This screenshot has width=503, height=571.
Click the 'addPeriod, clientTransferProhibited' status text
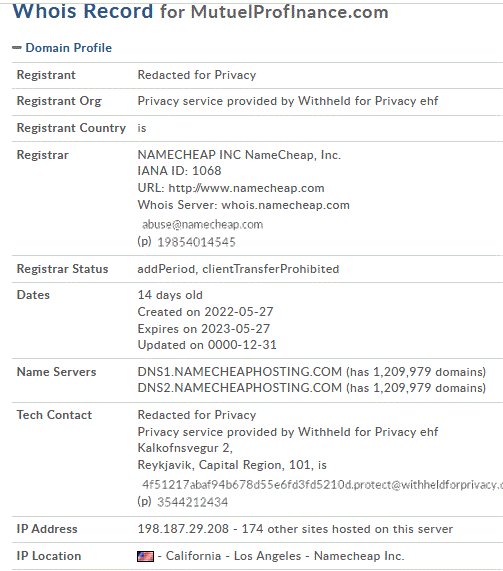click(x=238, y=269)
